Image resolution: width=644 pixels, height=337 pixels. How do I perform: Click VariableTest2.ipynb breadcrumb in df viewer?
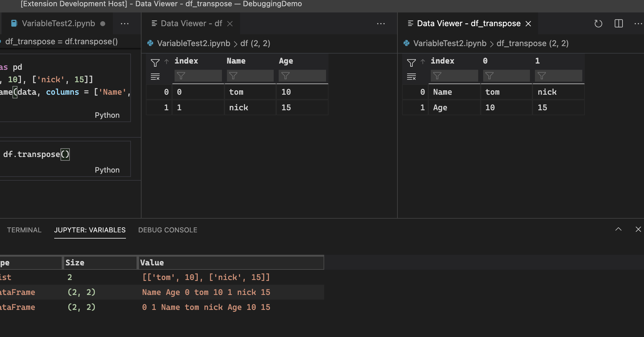point(194,43)
